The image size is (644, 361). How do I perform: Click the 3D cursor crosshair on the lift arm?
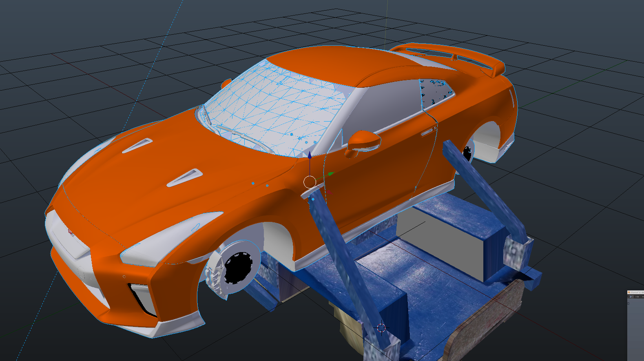click(x=381, y=328)
